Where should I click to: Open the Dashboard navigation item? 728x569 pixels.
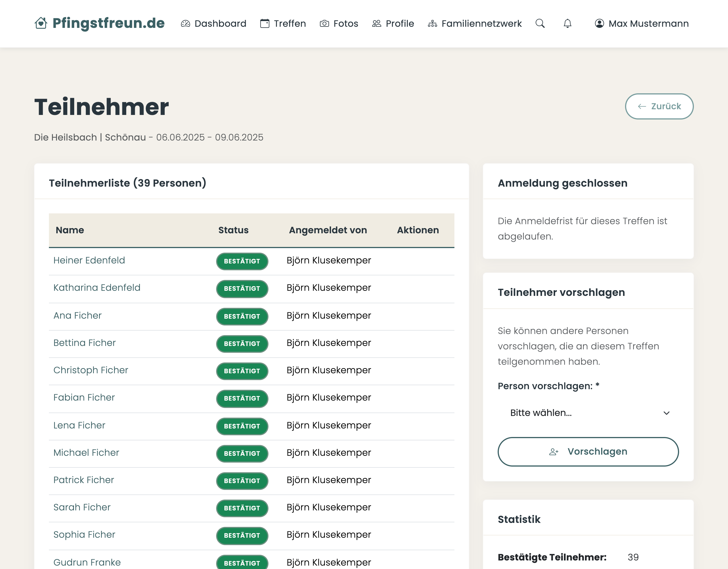(x=220, y=23)
